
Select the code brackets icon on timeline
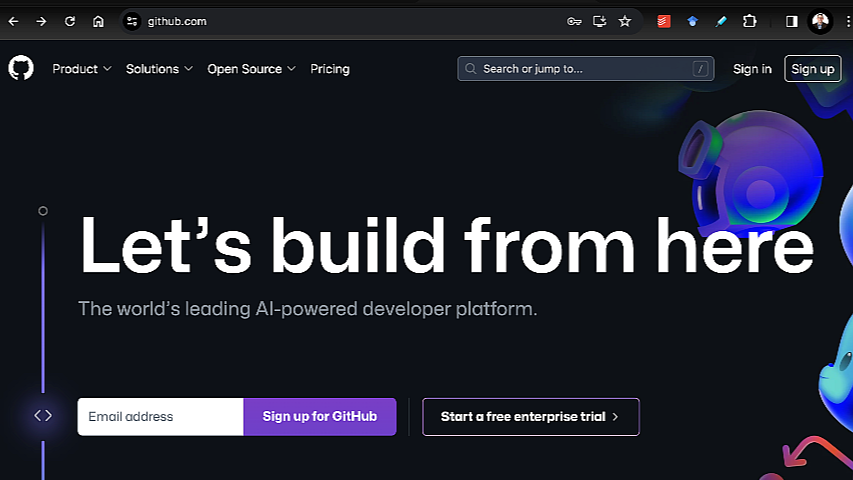tap(43, 416)
